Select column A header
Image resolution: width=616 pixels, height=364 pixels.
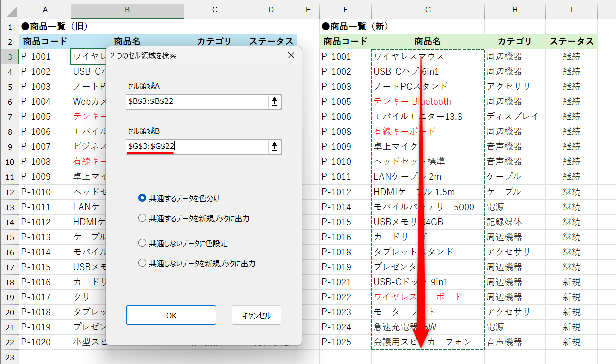[45, 10]
